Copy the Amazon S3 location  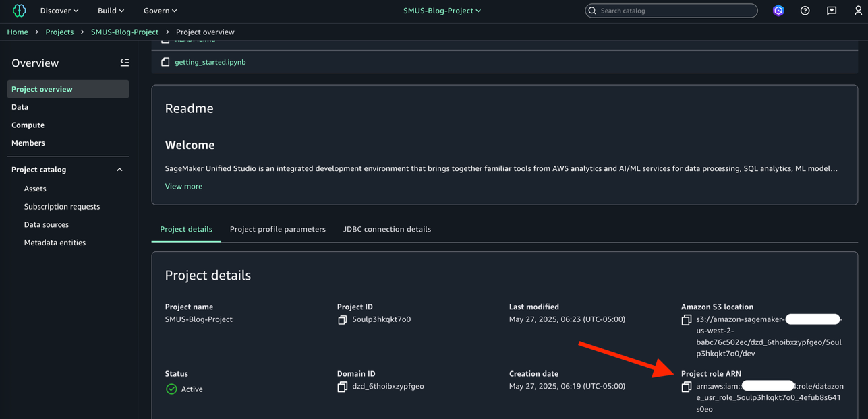[686, 320]
